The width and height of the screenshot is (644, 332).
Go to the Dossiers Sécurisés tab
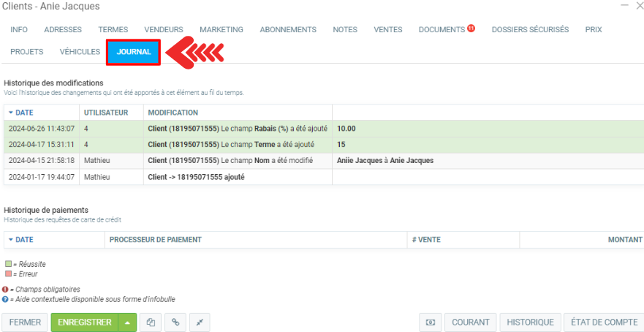(530, 30)
